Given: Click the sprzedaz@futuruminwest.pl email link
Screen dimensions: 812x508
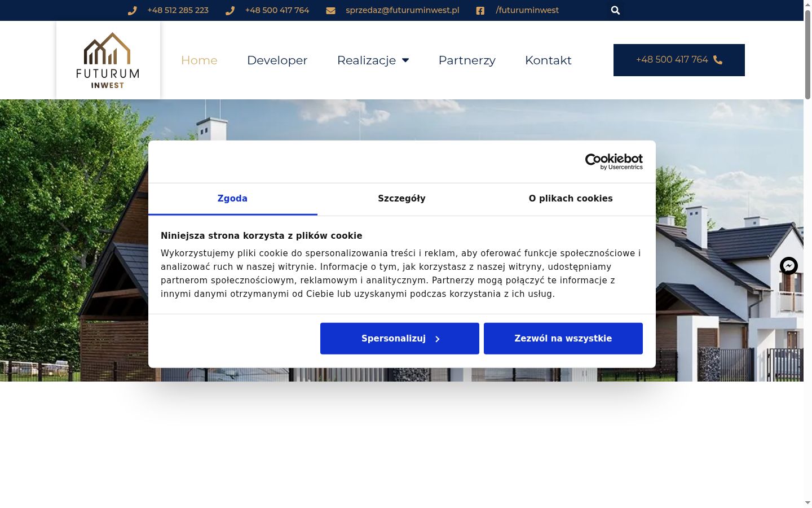Looking at the screenshot, I should 403,10.
